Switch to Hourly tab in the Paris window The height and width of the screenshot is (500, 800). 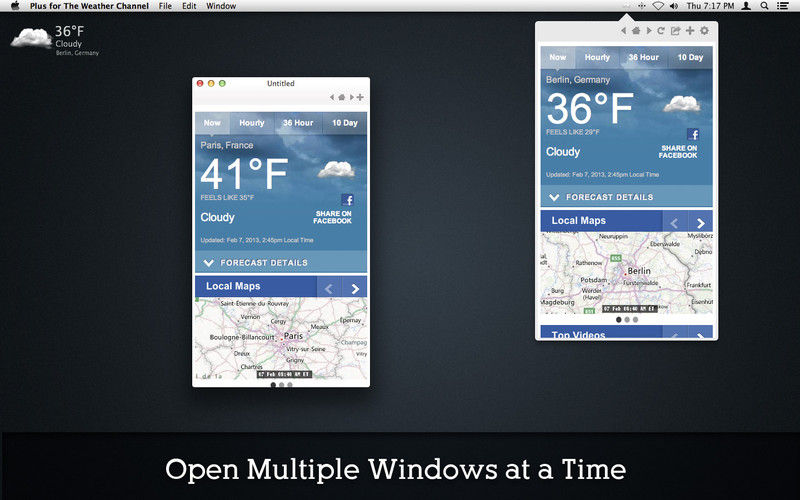click(252, 123)
